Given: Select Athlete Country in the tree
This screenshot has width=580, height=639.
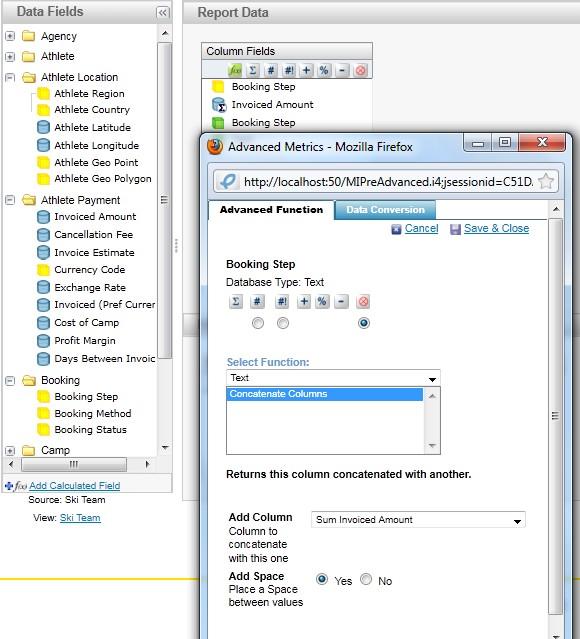Looking at the screenshot, I should 92,110.
